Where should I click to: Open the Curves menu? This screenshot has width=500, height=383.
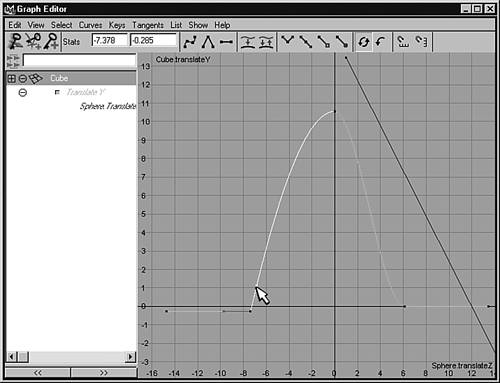click(x=90, y=25)
